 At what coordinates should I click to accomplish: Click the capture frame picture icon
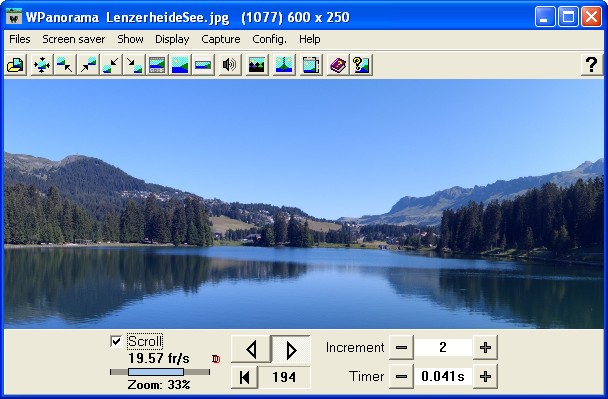(x=311, y=65)
